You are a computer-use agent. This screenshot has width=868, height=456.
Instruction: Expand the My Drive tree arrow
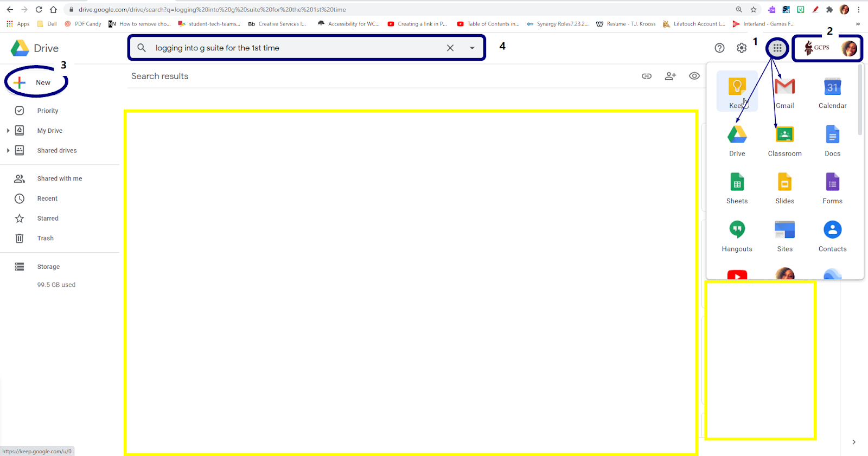[x=8, y=131]
